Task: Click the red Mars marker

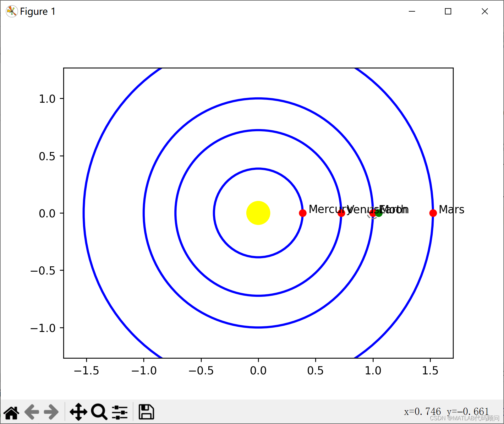Action: (433, 213)
